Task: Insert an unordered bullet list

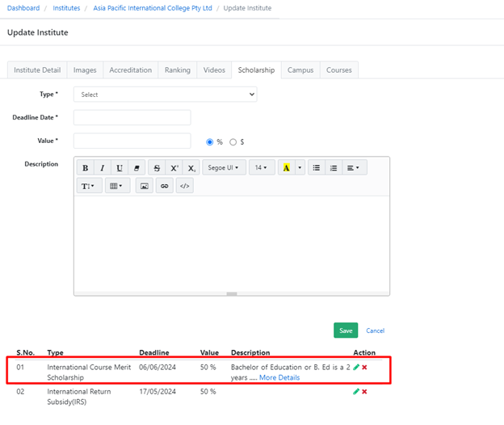Action: (x=317, y=168)
